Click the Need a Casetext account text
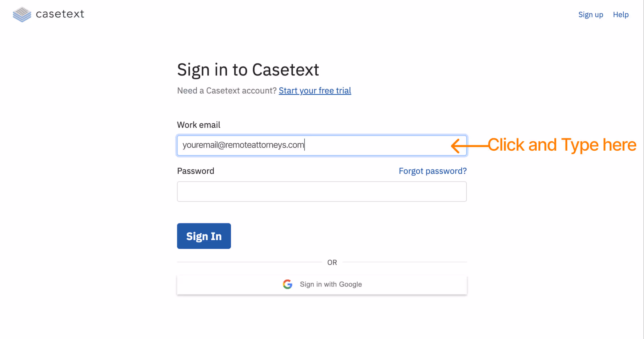The height and width of the screenshot is (339, 644). click(226, 90)
